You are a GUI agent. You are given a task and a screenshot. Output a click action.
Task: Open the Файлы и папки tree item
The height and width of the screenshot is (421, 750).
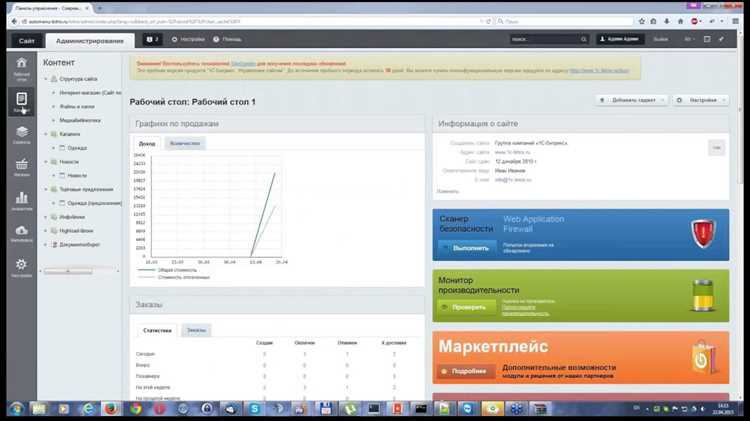pyautogui.click(x=77, y=107)
